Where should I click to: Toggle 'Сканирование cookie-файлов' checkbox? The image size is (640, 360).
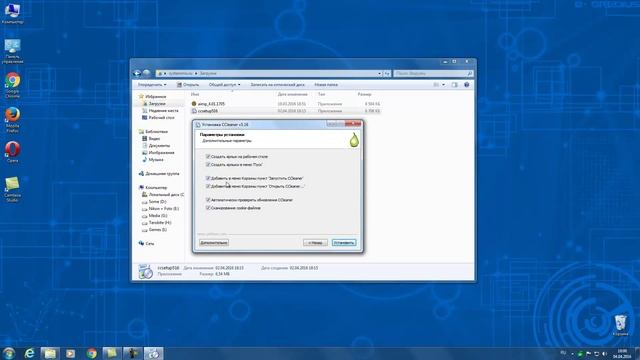208,208
